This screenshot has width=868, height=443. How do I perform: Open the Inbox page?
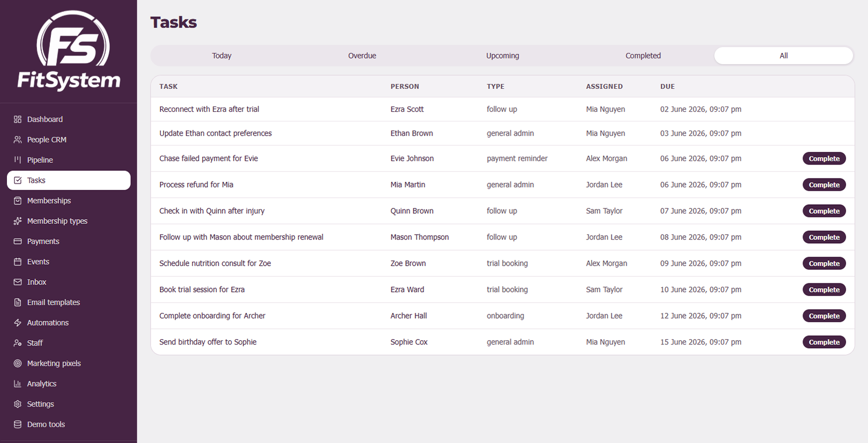click(69, 282)
